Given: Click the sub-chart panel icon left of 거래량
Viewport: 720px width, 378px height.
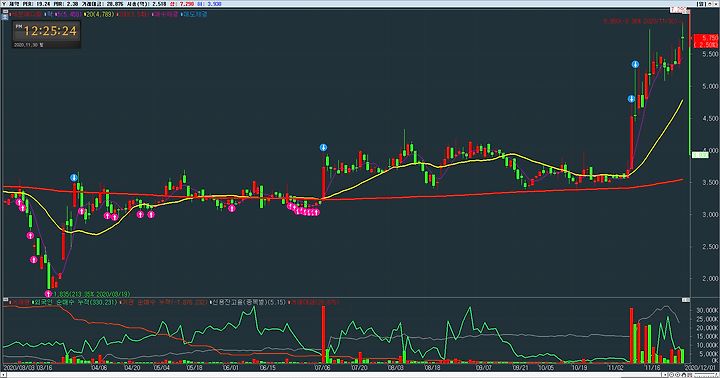Looking at the screenshot, I should (6, 300).
